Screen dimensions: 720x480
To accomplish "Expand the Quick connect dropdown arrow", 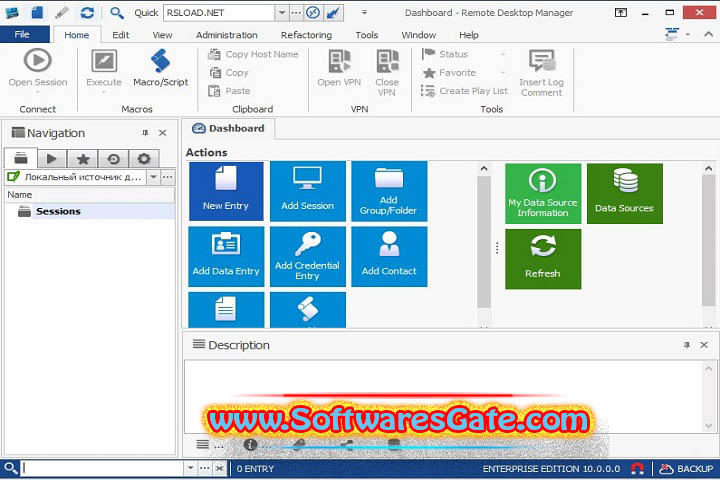I will [282, 13].
